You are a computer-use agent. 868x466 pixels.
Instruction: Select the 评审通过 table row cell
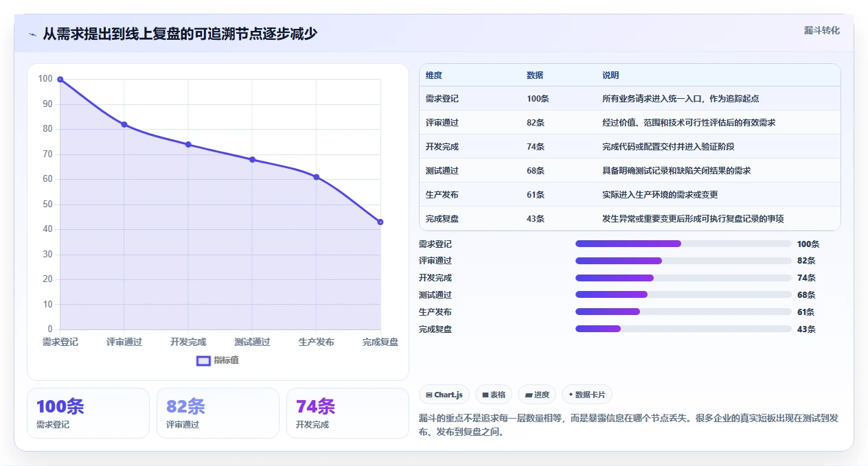442,123
